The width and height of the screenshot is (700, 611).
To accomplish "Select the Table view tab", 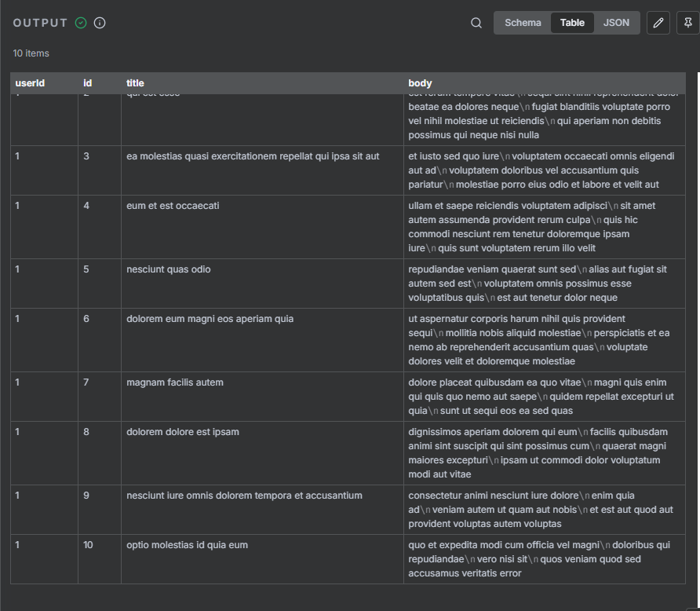I will coord(572,23).
